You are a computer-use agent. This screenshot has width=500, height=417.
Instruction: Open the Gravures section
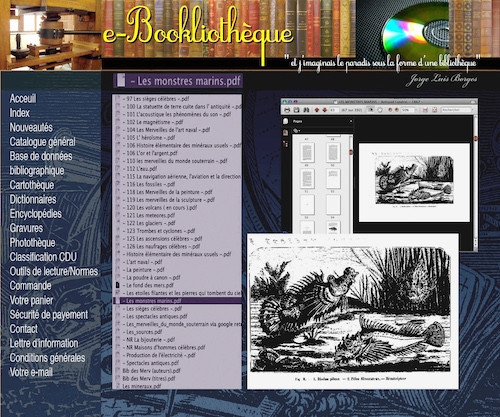pos(26,228)
